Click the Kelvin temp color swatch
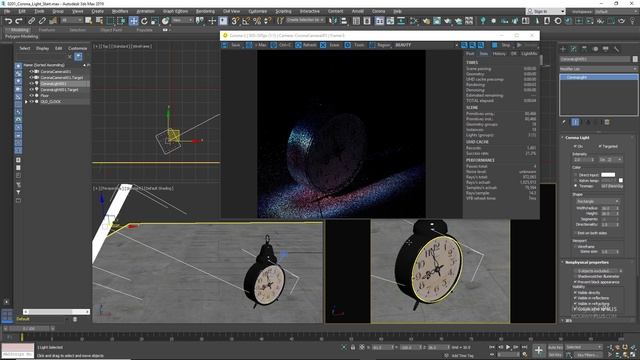640x360 pixels. 621,180
